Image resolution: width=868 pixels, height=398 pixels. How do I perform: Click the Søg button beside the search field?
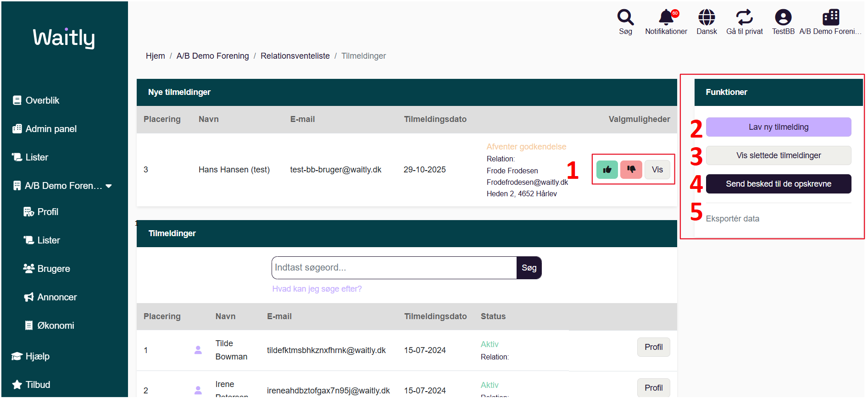tap(529, 268)
